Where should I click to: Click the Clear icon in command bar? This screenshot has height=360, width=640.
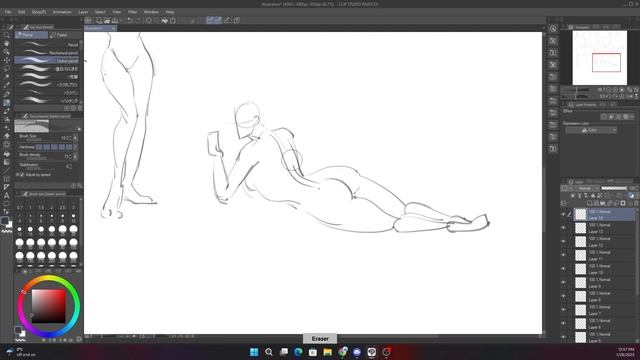[149, 20]
